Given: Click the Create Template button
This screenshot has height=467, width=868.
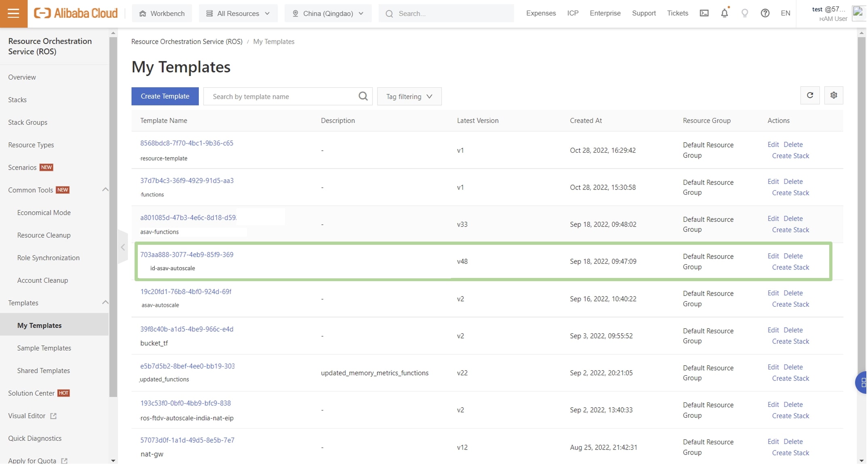Looking at the screenshot, I should (x=165, y=96).
